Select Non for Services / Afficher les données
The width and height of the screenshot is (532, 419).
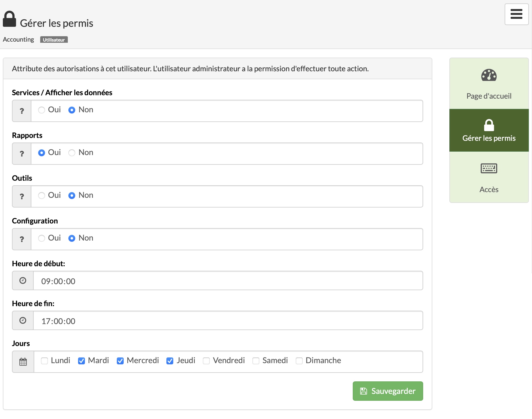pos(72,110)
